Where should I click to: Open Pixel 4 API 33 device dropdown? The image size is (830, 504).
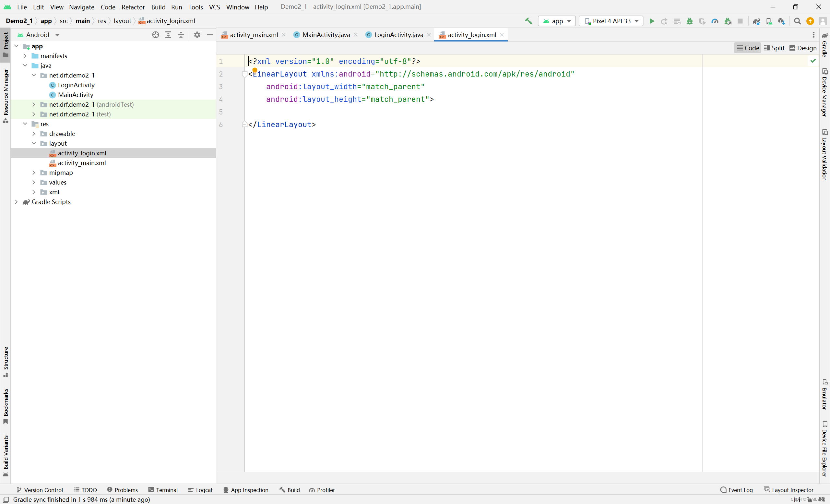point(611,21)
